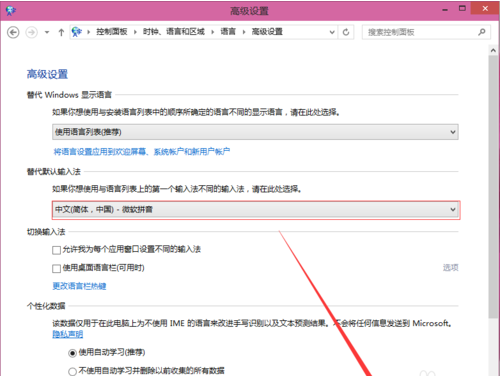Click the 高级设置 page heading
The height and width of the screenshot is (376, 500).
[47, 74]
